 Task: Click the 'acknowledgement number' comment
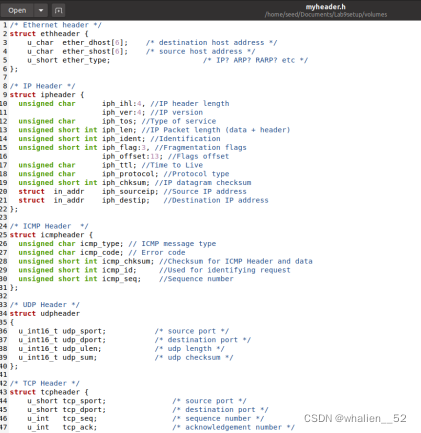233,427
